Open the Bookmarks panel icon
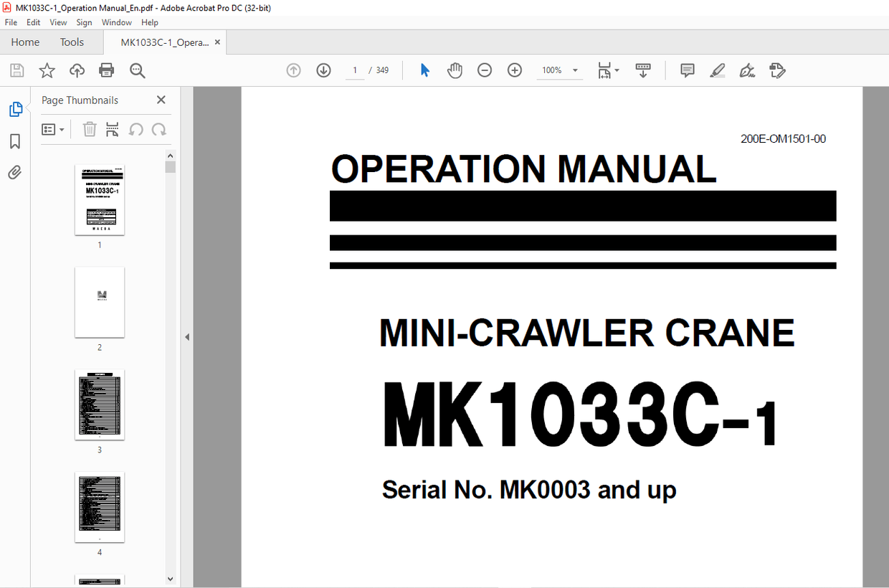The height and width of the screenshot is (588, 889). (x=14, y=141)
